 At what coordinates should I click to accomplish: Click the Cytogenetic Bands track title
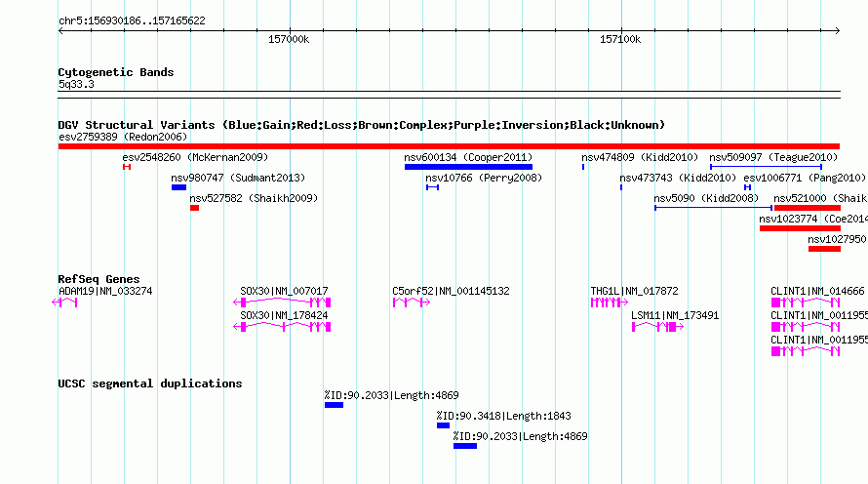(116, 72)
